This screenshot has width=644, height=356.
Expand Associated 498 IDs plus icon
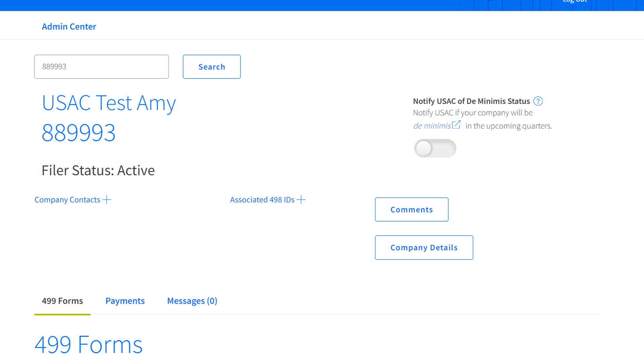301,200
